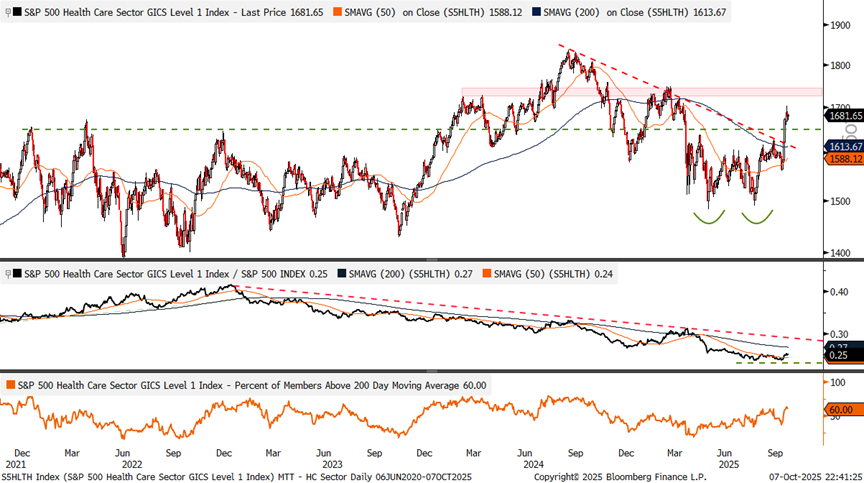Click the 2025 year label on time axis
864x483 pixels.
click(x=728, y=464)
